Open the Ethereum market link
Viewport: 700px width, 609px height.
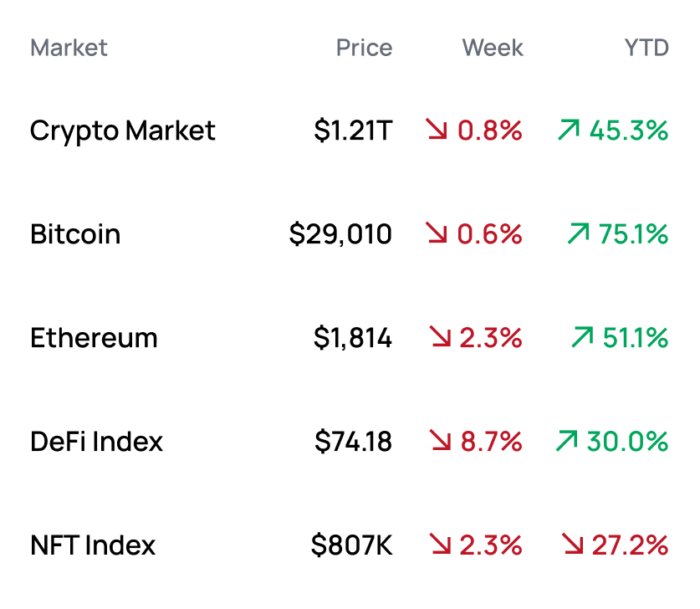coord(94,338)
